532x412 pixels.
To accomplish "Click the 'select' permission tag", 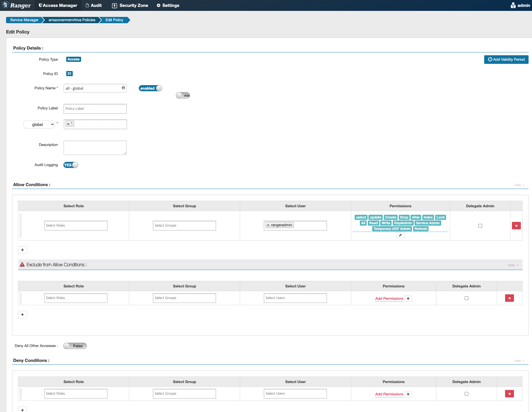I will click(x=361, y=217).
